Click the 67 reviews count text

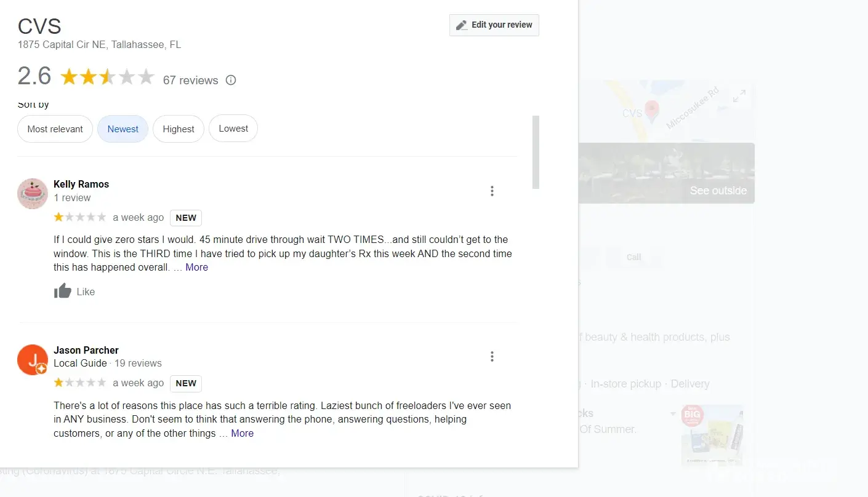tap(191, 81)
